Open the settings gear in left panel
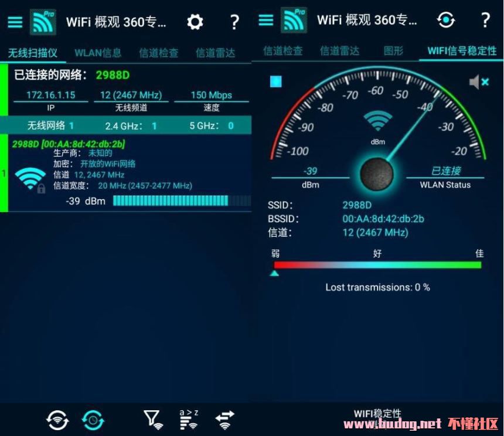The width and height of the screenshot is (504, 436). click(x=195, y=22)
